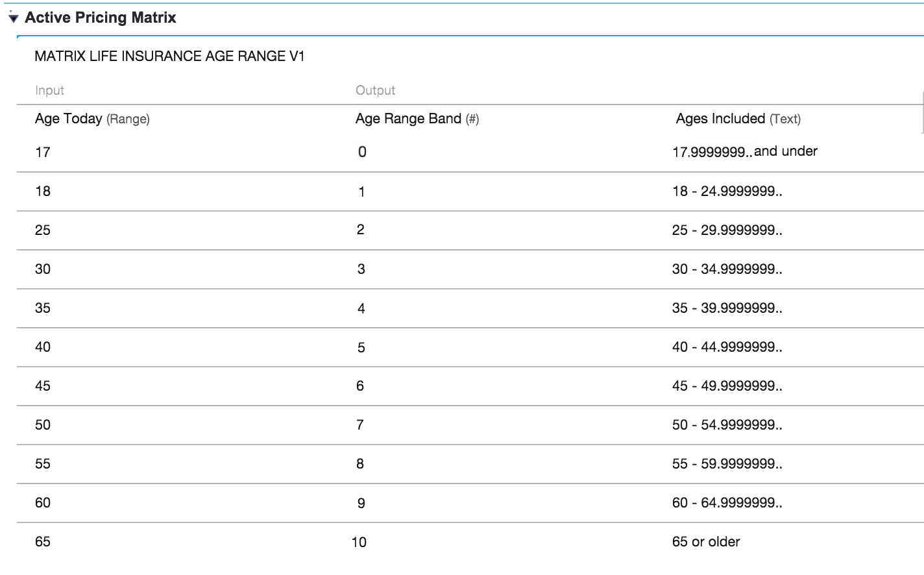Screen dimensions: 924x575
Task: Click Age Range Band value 4
Action: (361, 308)
